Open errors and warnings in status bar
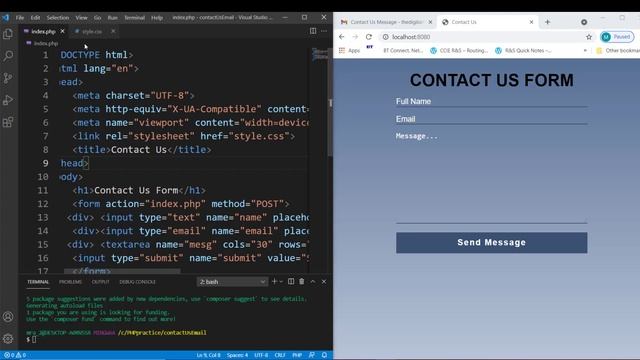The width and height of the screenshot is (640, 360). 15,355
